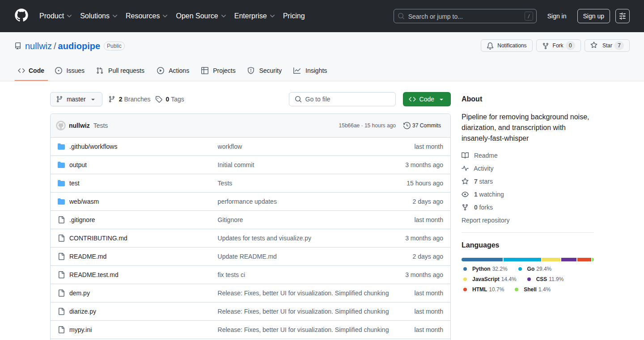This screenshot has height=340, width=644.
Task: Click the pulse icon next to Activity
Action: pyautogui.click(x=465, y=168)
